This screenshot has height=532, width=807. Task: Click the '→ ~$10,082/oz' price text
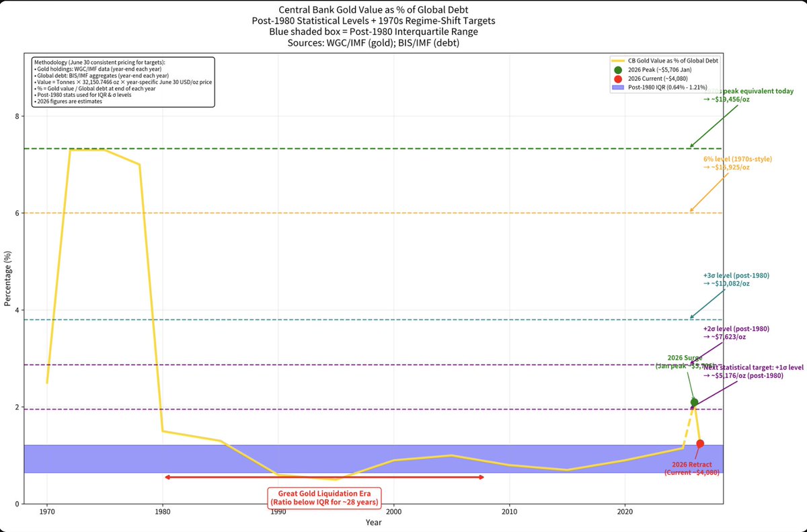pos(727,284)
